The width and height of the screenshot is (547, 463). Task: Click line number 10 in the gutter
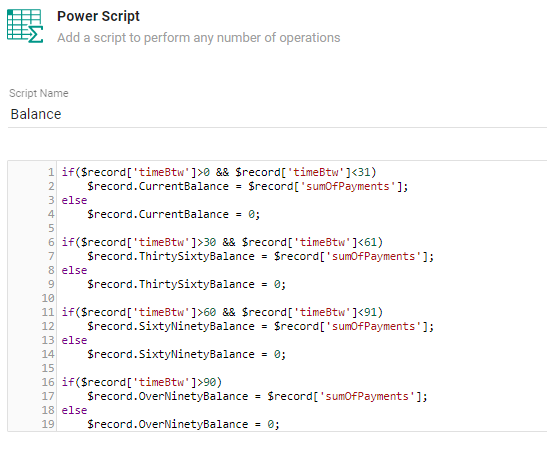(48, 298)
